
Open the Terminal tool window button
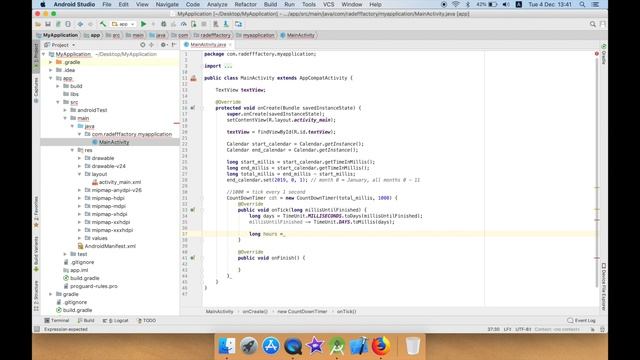pyautogui.click(x=57, y=321)
